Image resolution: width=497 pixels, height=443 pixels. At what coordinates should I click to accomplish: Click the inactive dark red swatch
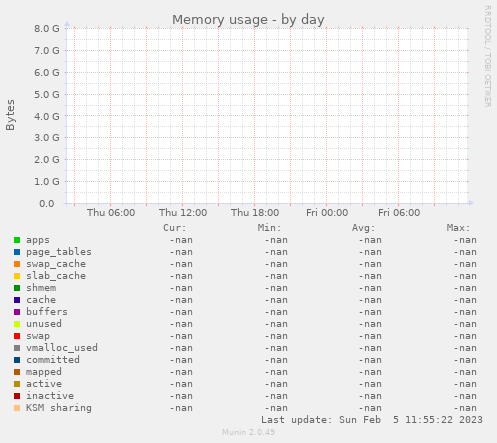(x=17, y=396)
